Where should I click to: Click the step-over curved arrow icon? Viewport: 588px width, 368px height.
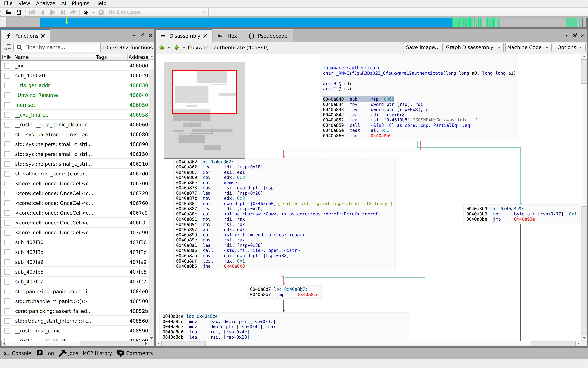point(73,12)
